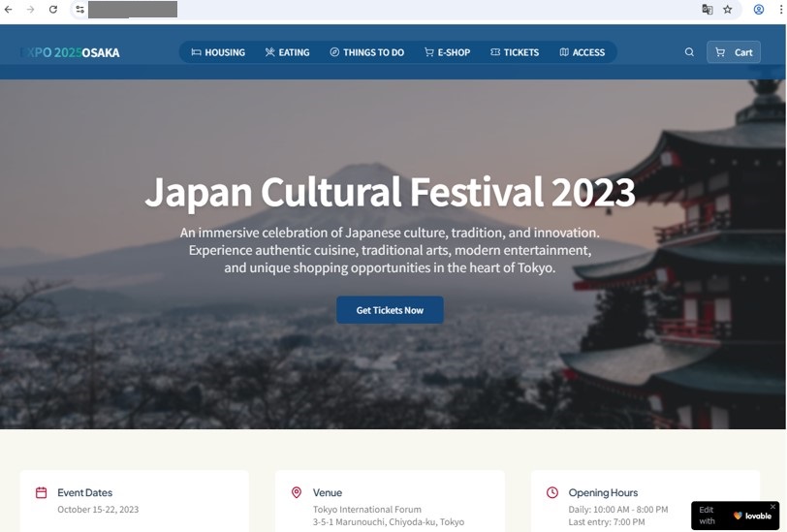
Task: Navigate to the Tickets page
Action: pyautogui.click(x=515, y=52)
